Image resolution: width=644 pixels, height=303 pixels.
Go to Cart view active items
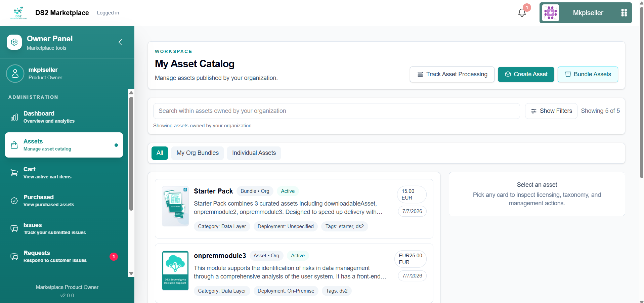click(x=64, y=173)
